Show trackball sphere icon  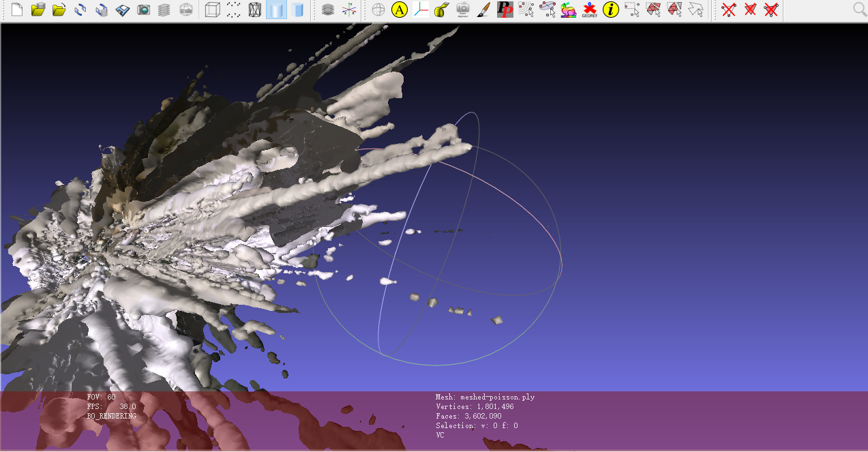pyautogui.click(x=378, y=10)
